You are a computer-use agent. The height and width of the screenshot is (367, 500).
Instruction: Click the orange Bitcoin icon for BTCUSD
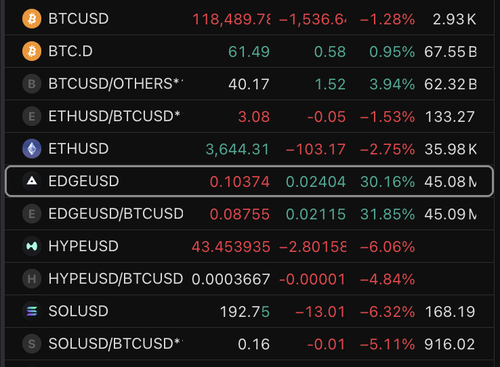[32, 19]
